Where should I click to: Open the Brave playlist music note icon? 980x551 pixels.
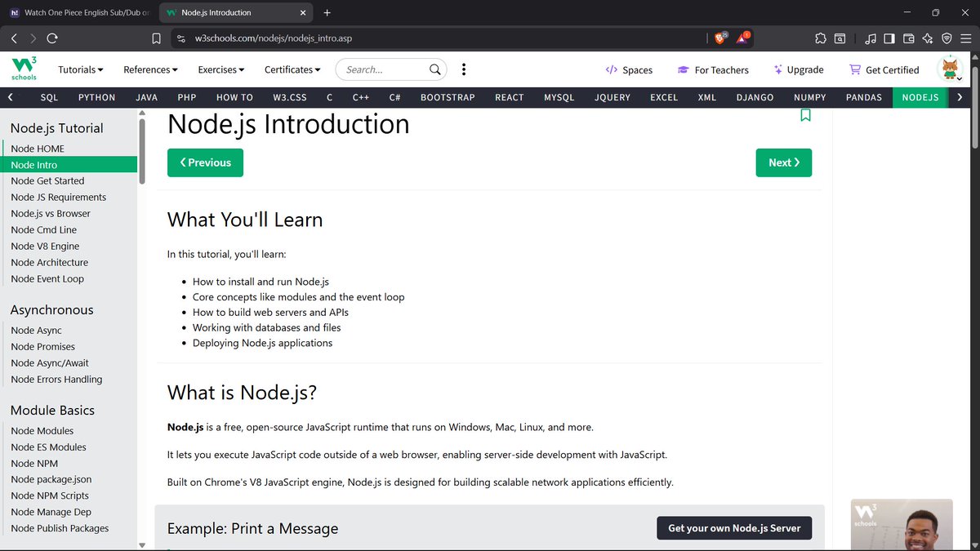coord(871,38)
